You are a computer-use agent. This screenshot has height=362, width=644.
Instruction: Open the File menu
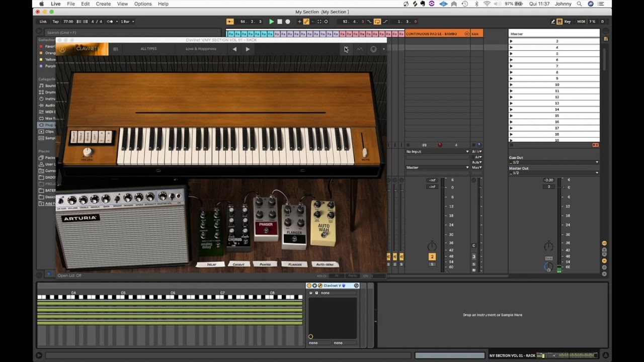[x=71, y=4]
